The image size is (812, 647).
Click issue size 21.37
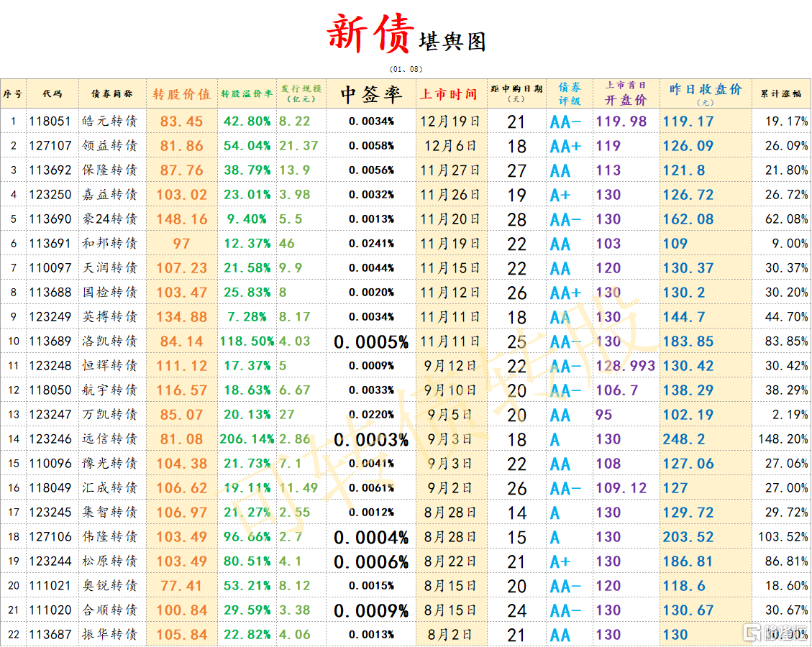[298, 145]
